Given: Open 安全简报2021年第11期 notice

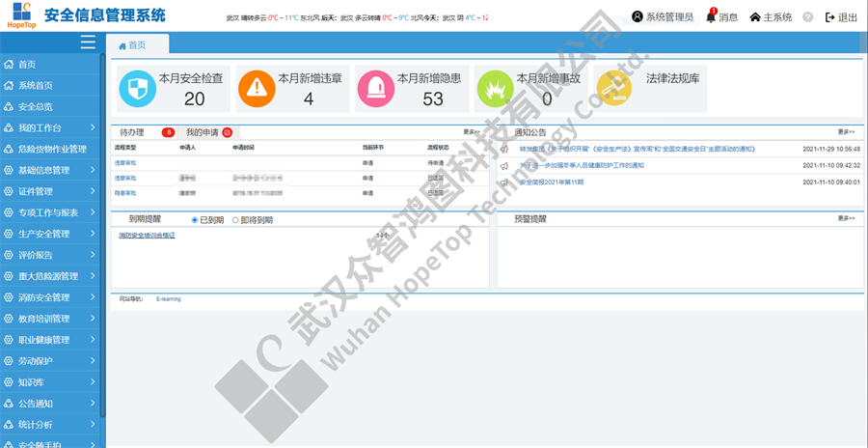Looking at the screenshot, I should [552, 182].
